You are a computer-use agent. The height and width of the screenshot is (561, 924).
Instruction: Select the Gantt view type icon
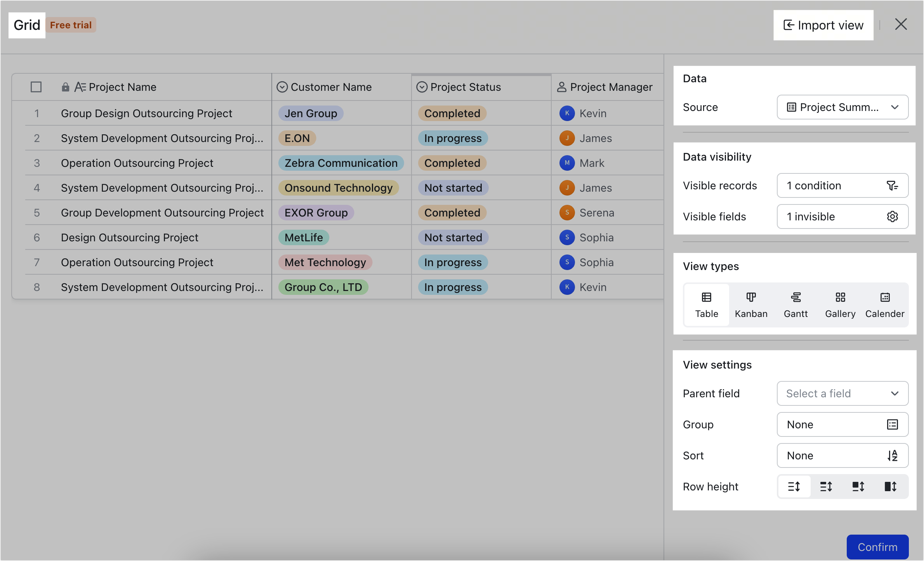coord(795,305)
